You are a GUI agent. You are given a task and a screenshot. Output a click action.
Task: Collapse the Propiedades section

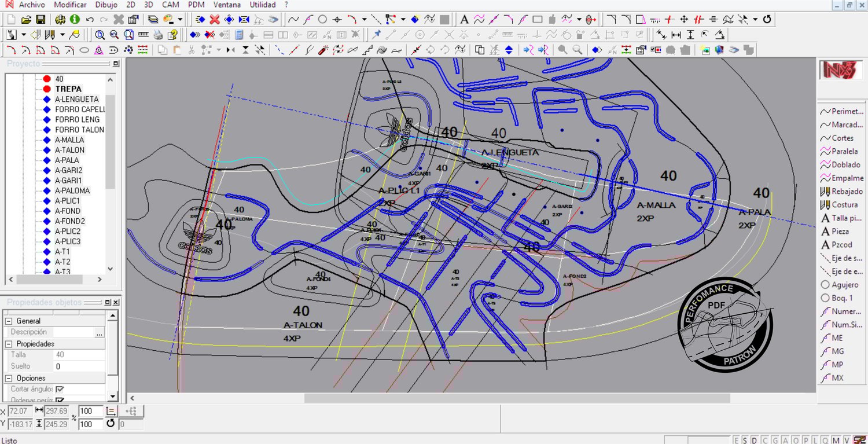8,344
